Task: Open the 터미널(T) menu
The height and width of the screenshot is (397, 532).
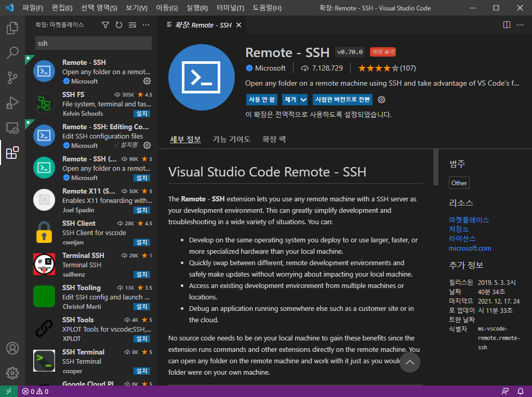Action: click(230, 8)
